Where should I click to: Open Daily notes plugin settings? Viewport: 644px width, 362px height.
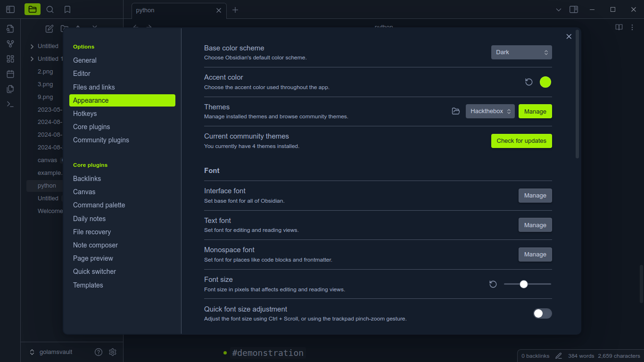pos(122,219)
